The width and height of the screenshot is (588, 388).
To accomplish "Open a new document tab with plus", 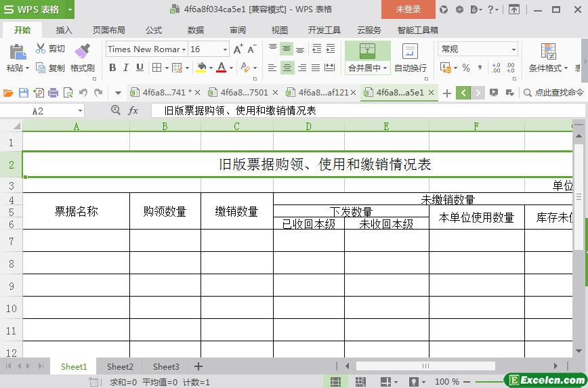I will [446, 93].
